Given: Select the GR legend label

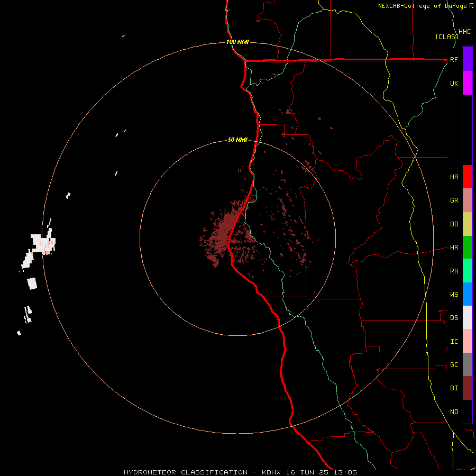Looking at the screenshot, I should coord(454,200).
